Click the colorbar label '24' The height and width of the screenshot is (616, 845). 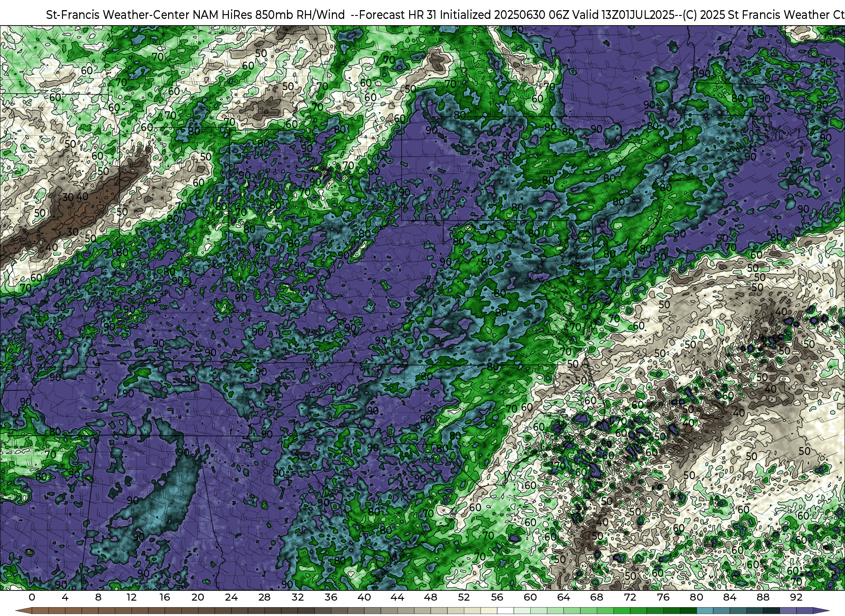click(231, 598)
